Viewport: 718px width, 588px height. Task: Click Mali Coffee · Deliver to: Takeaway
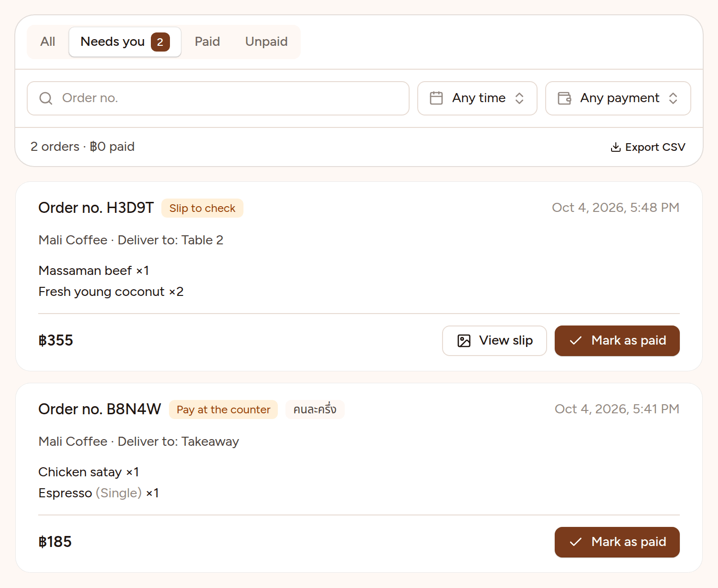pyautogui.click(x=139, y=441)
